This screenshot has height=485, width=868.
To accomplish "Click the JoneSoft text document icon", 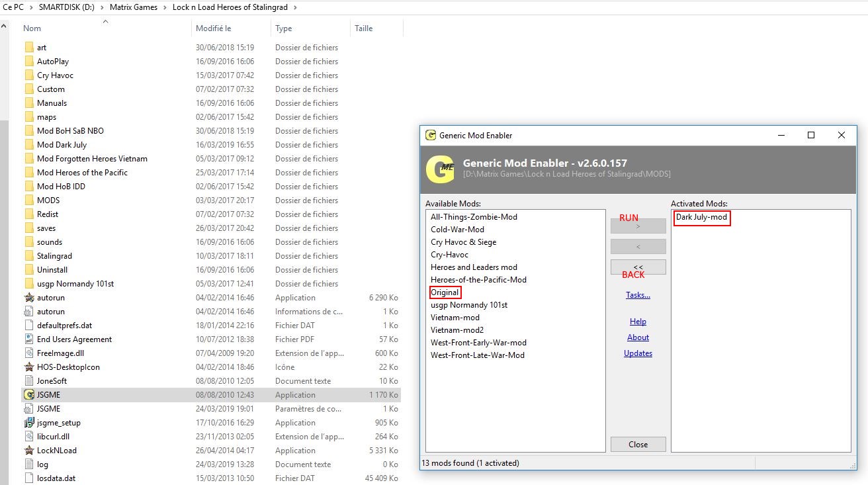I will point(28,380).
